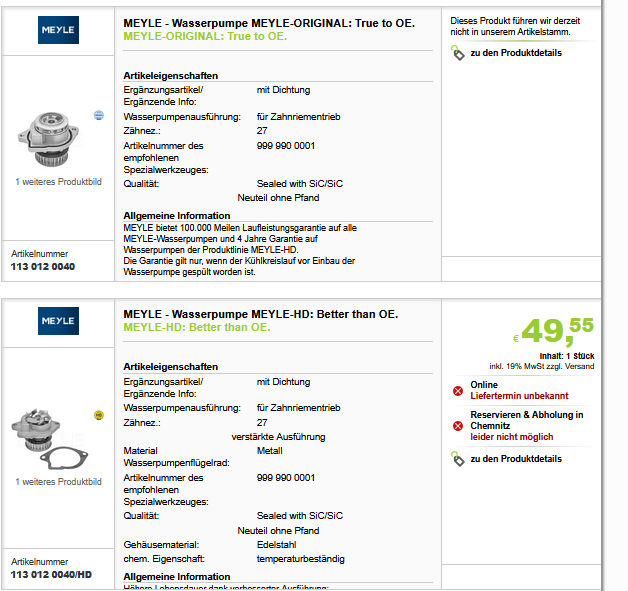This screenshot has height=591, width=628.
Task: Go to 'zu den Produktdetails' of HD product
Action: coord(516,459)
